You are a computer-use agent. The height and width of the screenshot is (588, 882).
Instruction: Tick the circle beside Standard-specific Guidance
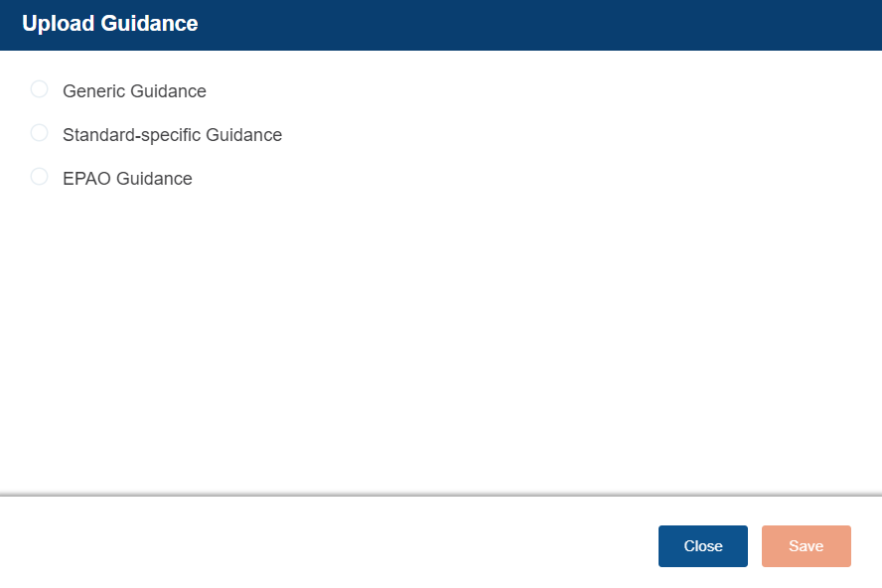click(x=40, y=133)
